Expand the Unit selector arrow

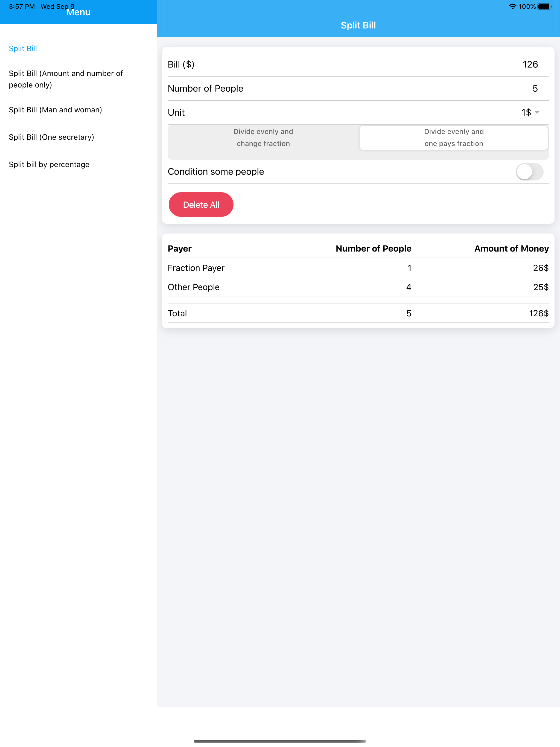pyautogui.click(x=537, y=112)
